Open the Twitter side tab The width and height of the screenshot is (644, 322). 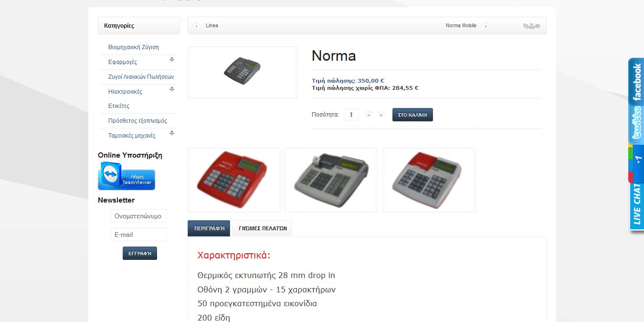636,124
